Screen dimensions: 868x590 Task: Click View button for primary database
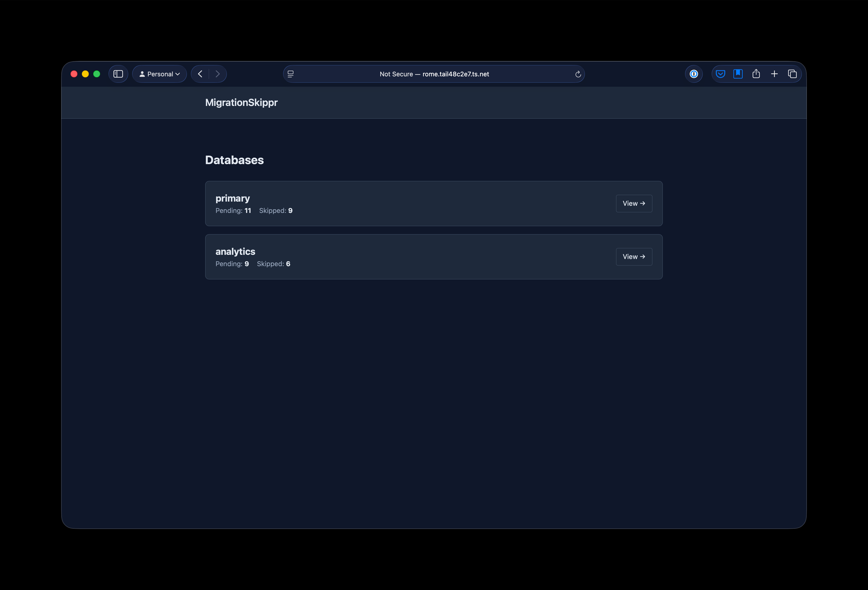(x=634, y=203)
